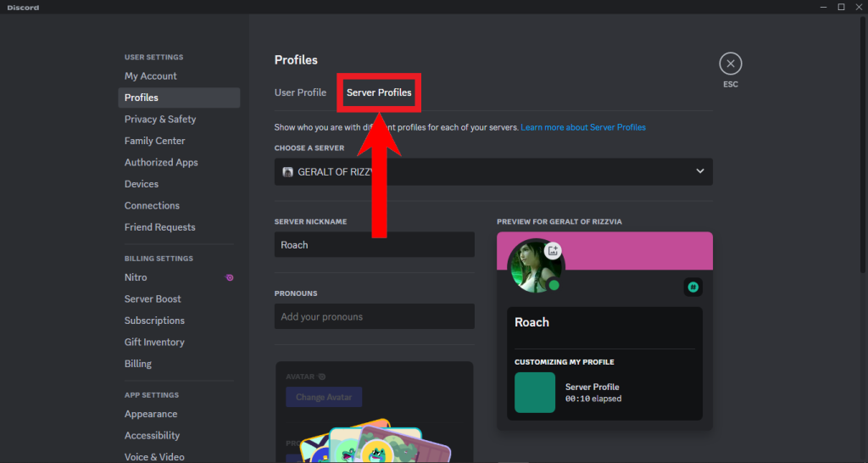
Task: Click the Change Avatar button
Action: click(324, 397)
